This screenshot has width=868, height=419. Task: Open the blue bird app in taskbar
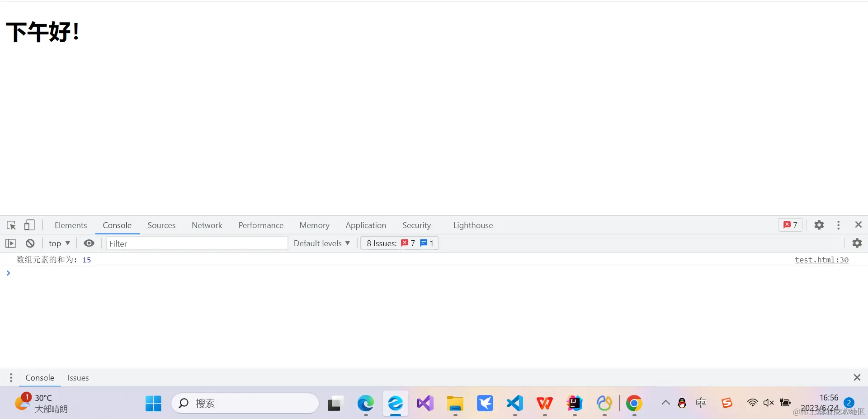tap(485, 403)
